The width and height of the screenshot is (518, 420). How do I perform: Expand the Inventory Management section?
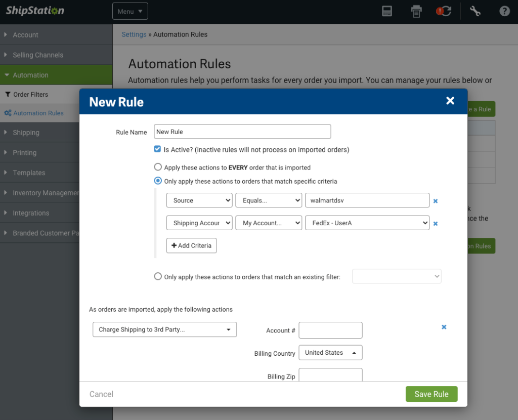(39, 193)
